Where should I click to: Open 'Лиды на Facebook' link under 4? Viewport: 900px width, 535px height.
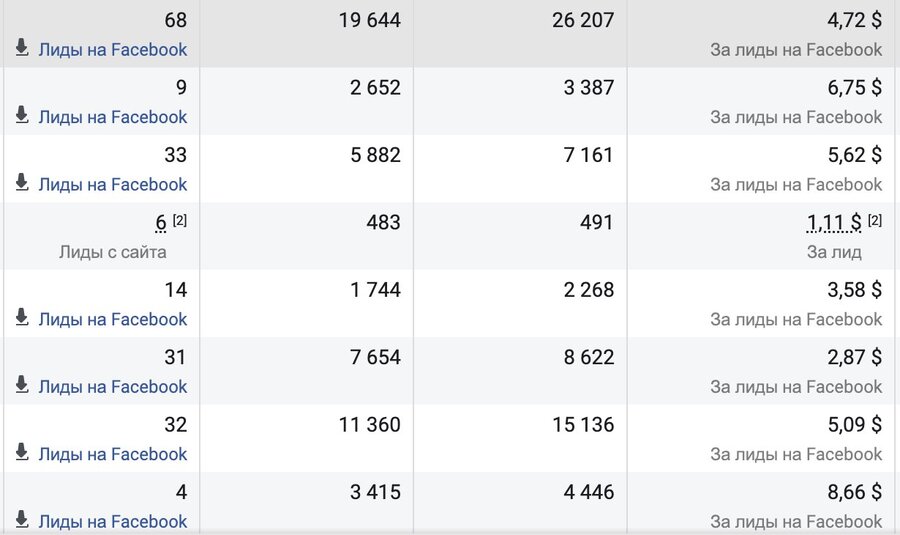[112, 522]
